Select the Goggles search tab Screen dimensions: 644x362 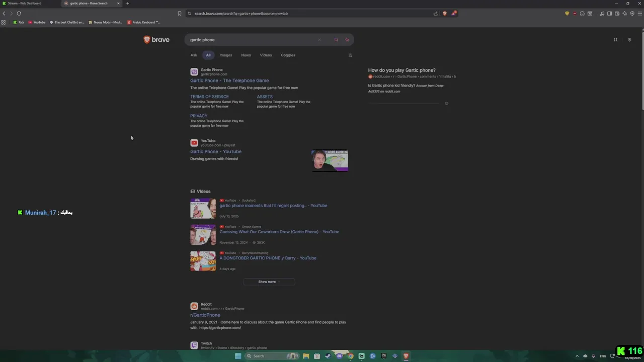(x=288, y=55)
